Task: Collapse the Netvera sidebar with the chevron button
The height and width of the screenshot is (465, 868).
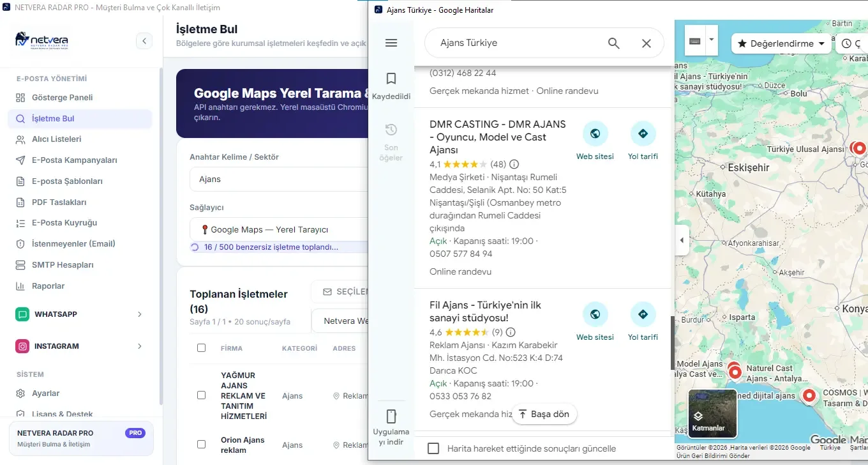Action: pyautogui.click(x=144, y=41)
